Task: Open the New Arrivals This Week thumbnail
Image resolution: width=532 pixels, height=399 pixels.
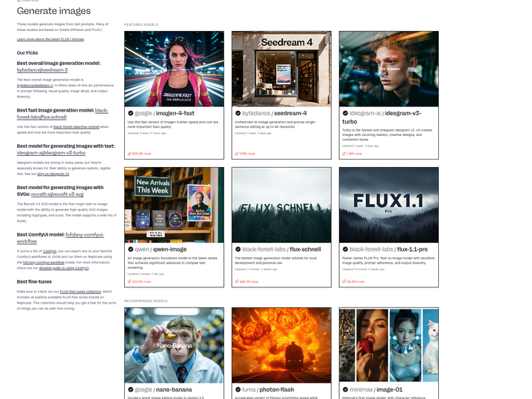Action: coord(174,205)
